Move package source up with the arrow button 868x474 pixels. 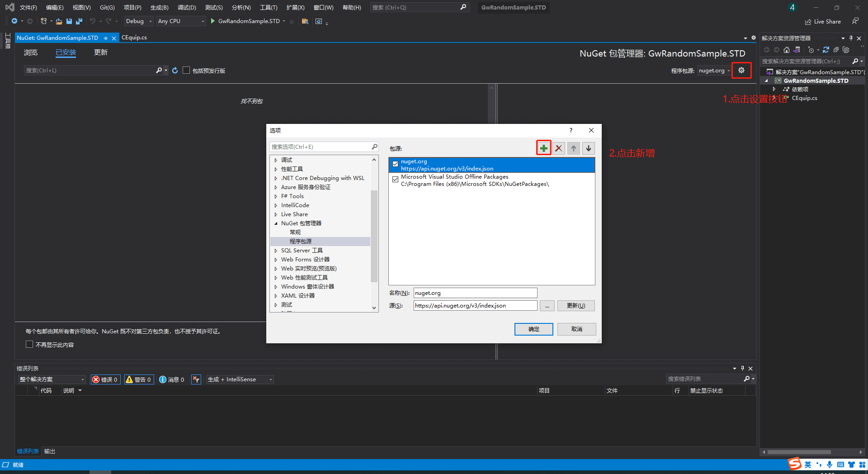(573, 148)
